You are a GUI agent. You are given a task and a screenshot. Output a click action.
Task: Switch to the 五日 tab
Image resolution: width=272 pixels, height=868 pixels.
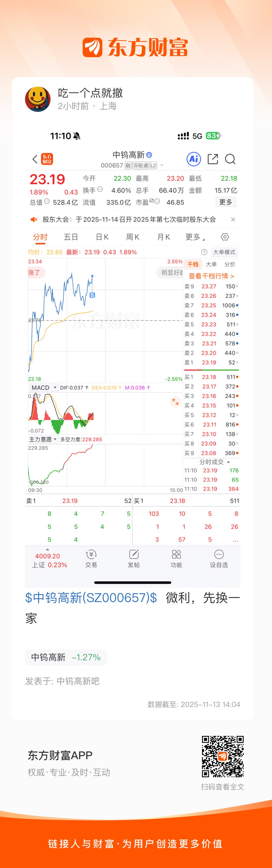(71, 237)
